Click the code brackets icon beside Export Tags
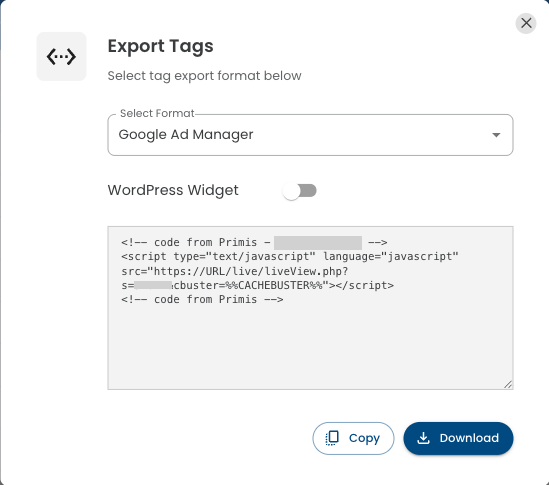549x485 pixels. pos(61,57)
